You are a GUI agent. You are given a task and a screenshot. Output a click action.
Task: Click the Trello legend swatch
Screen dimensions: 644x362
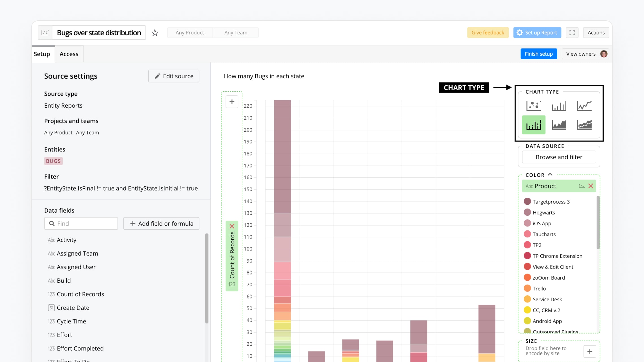tap(527, 288)
